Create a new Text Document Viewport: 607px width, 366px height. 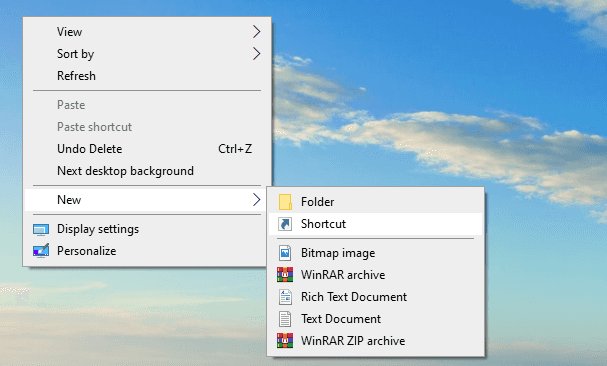[x=376, y=319]
